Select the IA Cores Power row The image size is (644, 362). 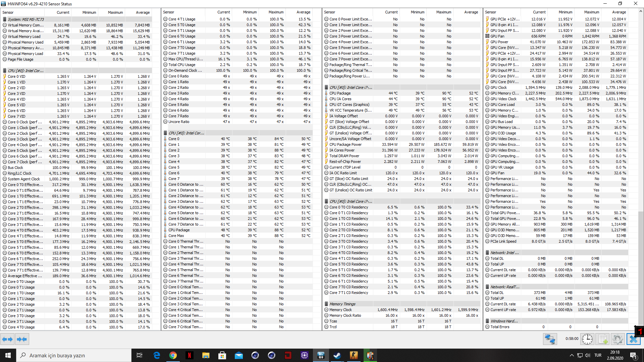click(402, 150)
